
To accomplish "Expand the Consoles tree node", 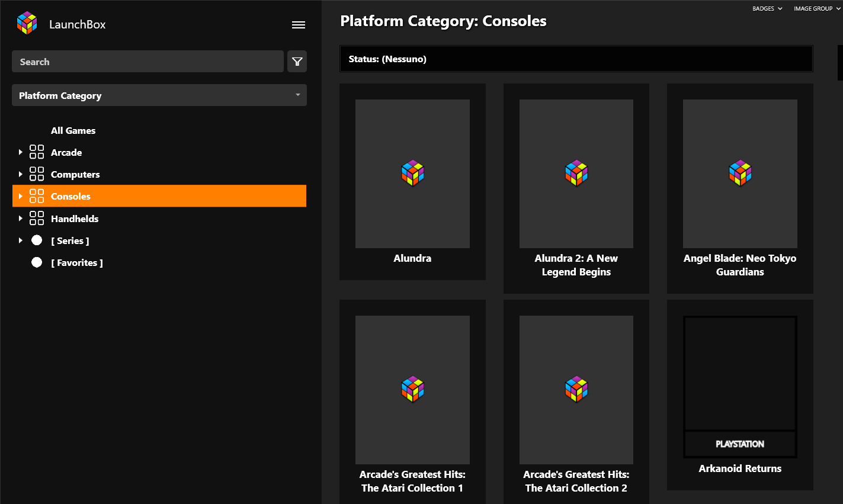I will [21, 196].
